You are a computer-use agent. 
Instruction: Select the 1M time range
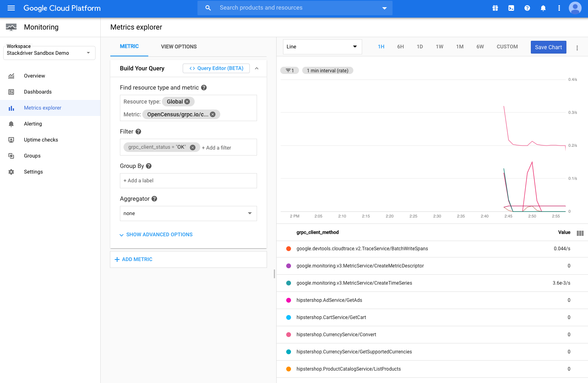460,47
